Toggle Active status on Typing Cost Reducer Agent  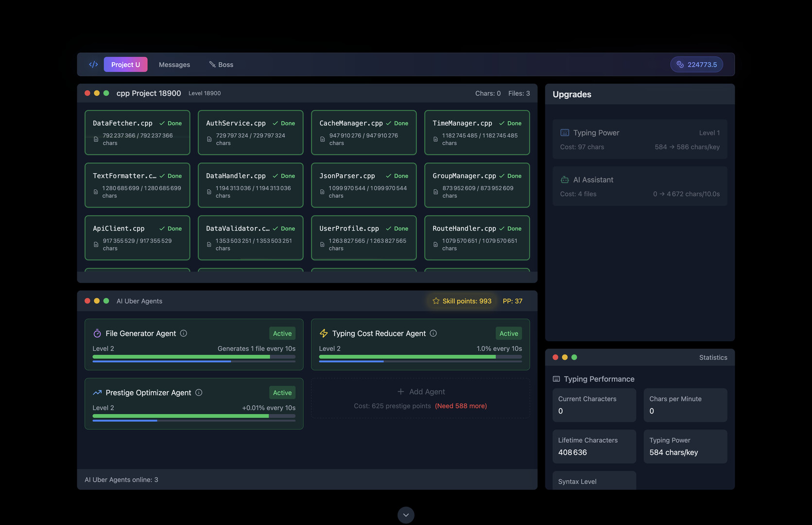click(508, 333)
